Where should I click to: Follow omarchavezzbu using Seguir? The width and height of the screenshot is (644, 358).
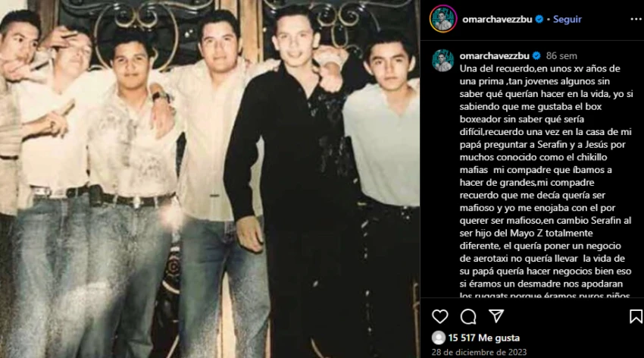click(x=567, y=19)
